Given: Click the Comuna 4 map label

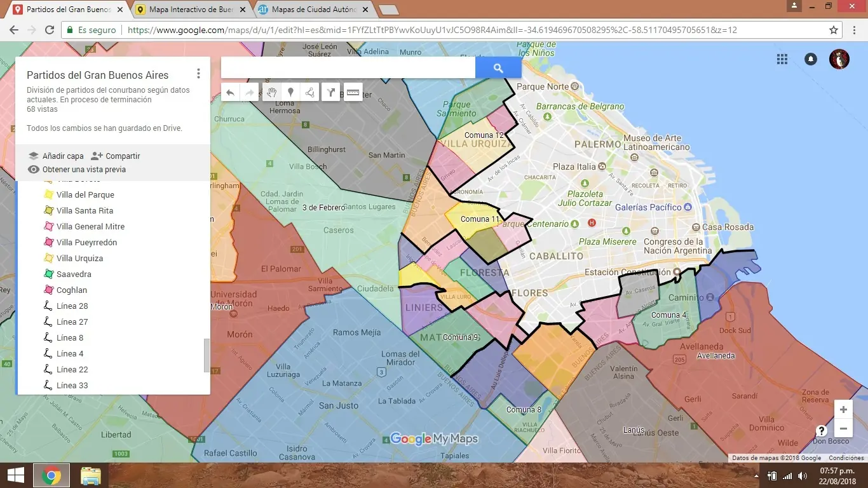Looking at the screenshot, I should 668,315.
